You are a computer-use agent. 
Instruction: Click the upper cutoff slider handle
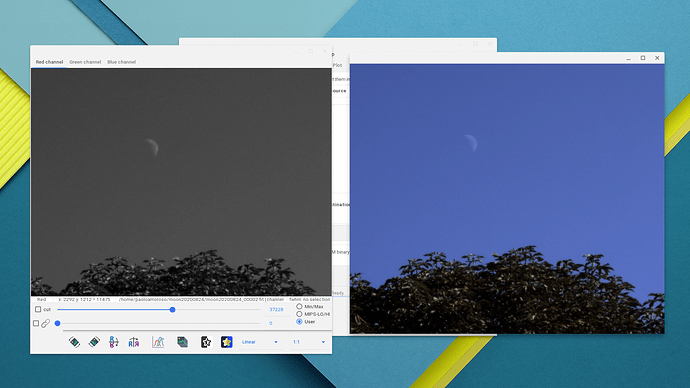tap(172, 310)
